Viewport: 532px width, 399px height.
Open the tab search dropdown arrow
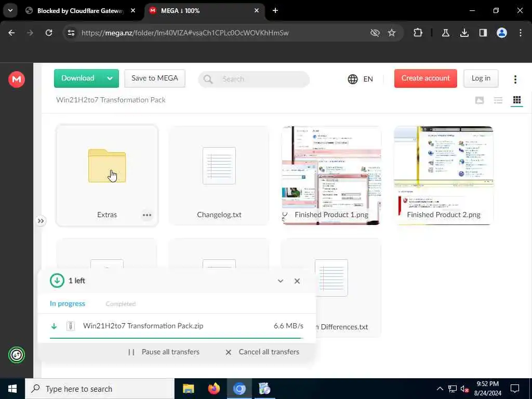[x=10, y=10]
